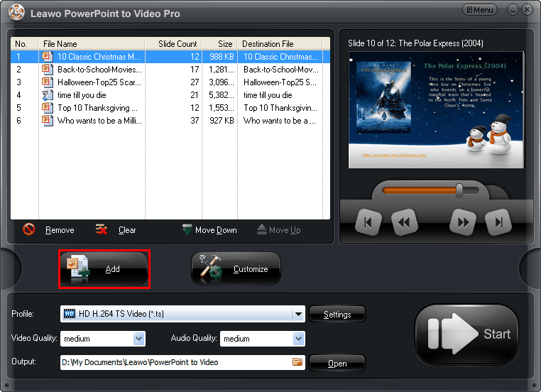The height and width of the screenshot is (392, 541).
Task: Click destination file Back-to-School-Mov cell
Action: [280, 70]
